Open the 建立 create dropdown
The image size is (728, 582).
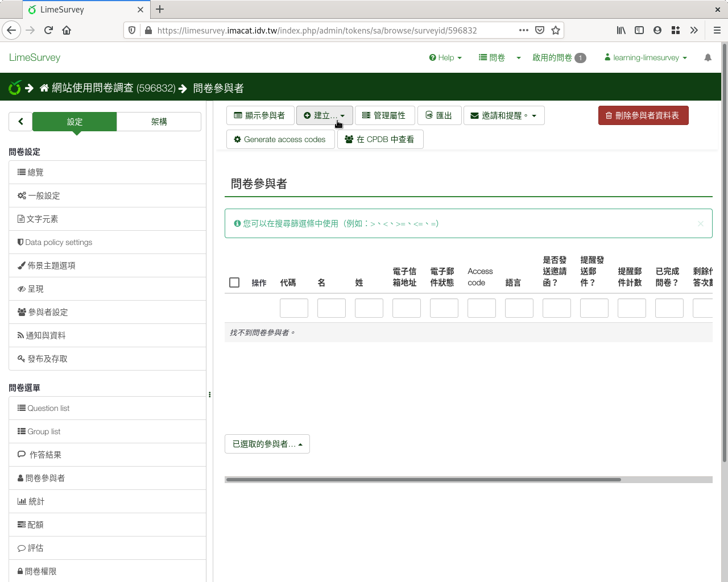(x=324, y=115)
